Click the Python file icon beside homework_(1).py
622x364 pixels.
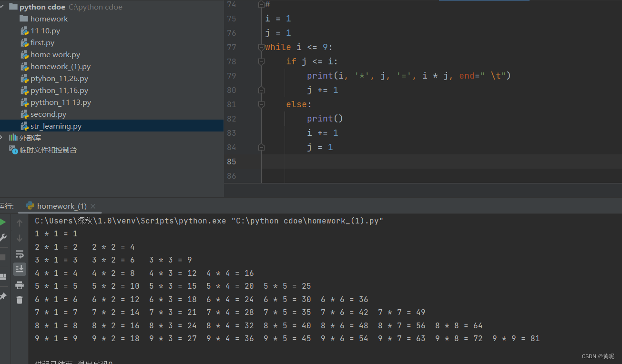point(24,66)
